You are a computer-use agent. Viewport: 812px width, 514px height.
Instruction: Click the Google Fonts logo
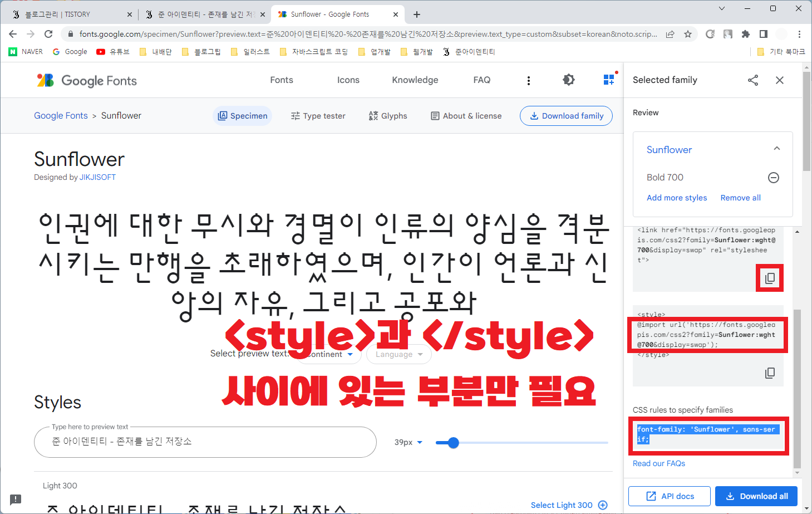point(87,81)
